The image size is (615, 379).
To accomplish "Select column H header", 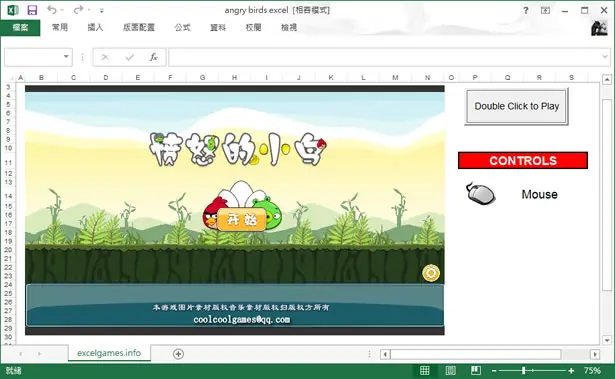I will coord(234,78).
